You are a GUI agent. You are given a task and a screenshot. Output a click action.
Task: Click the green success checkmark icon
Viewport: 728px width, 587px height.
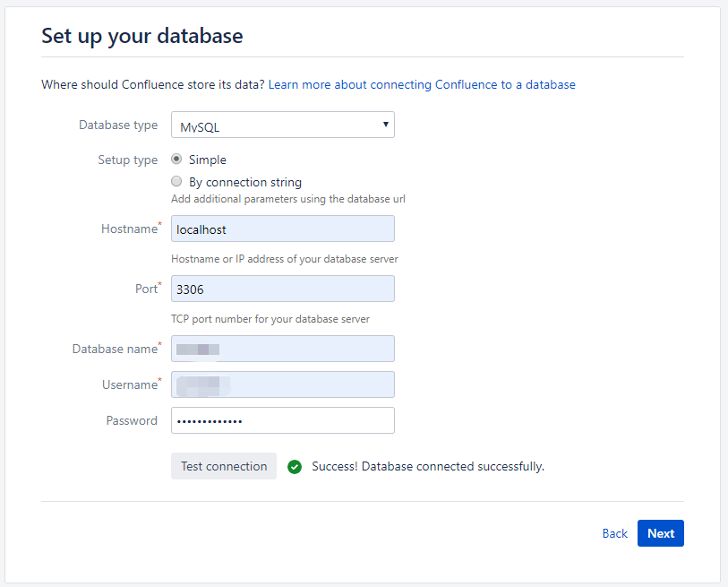[x=295, y=467]
